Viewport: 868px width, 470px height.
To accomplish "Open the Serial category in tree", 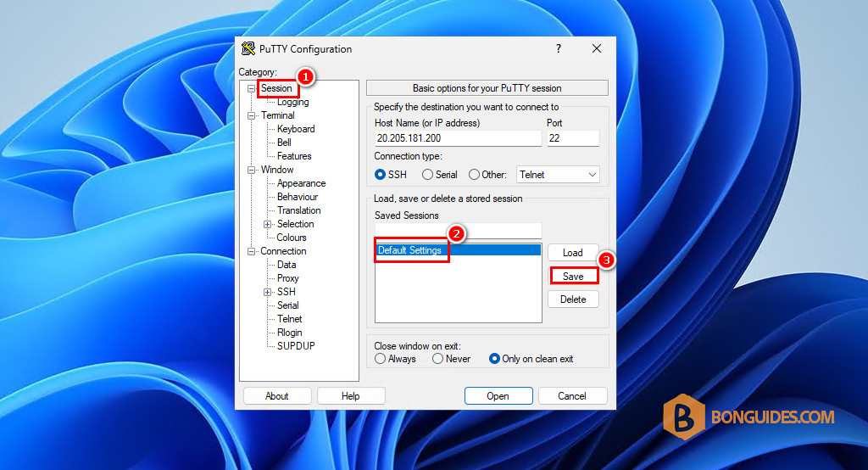I will click(x=288, y=305).
